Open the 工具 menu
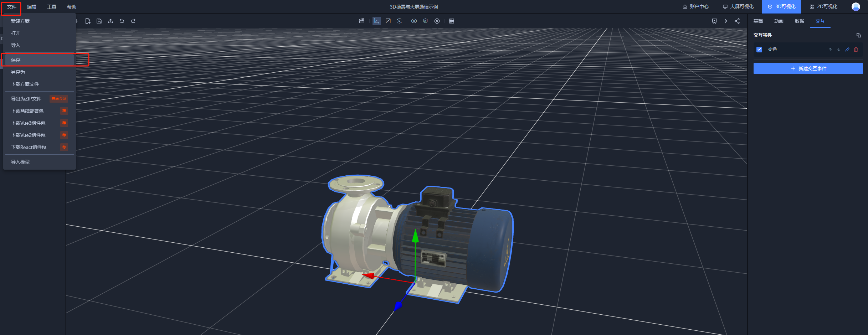 click(x=52, y=7)
